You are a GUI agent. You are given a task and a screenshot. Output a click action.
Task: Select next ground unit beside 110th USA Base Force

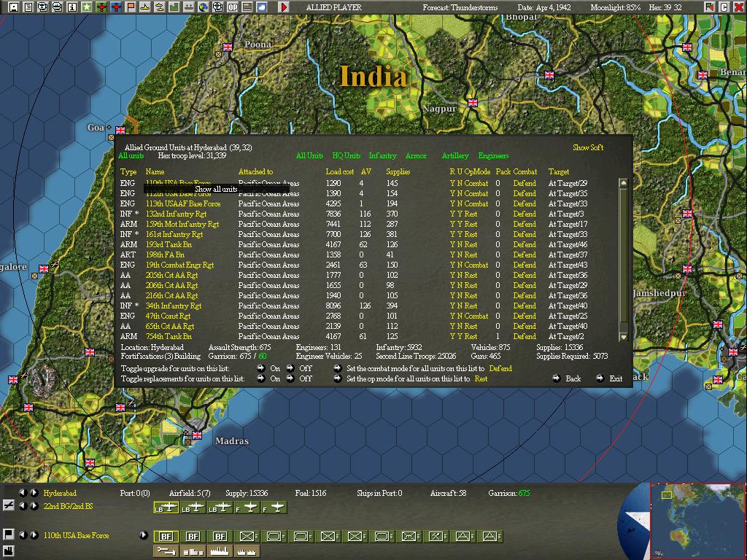[34, 534]
